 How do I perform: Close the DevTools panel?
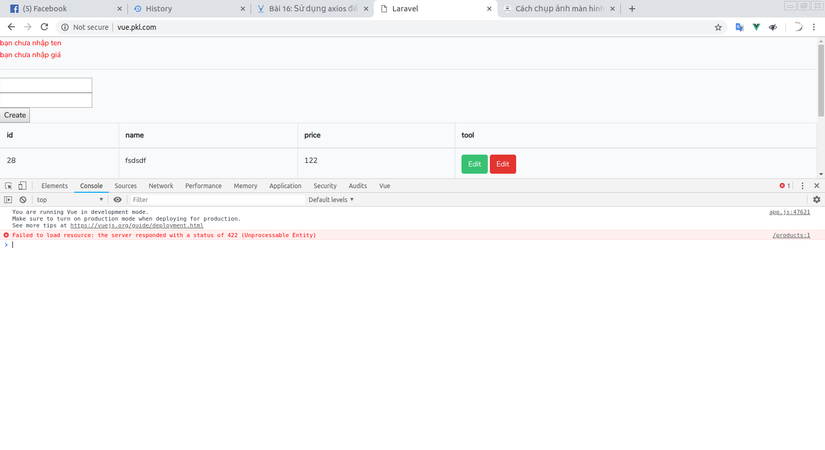point(817,186)
